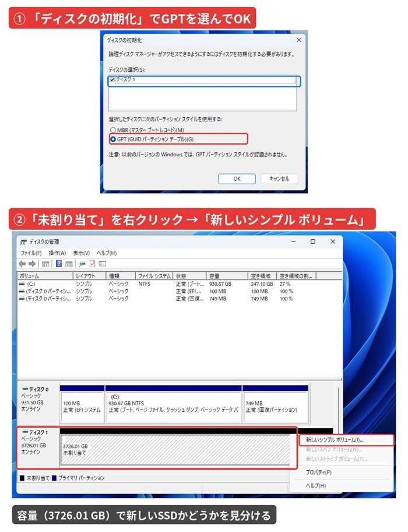Toggle the action pane toolbar icon
This screenshot has height=532, width=408.
pyautogui.click(x=69, y=264)
